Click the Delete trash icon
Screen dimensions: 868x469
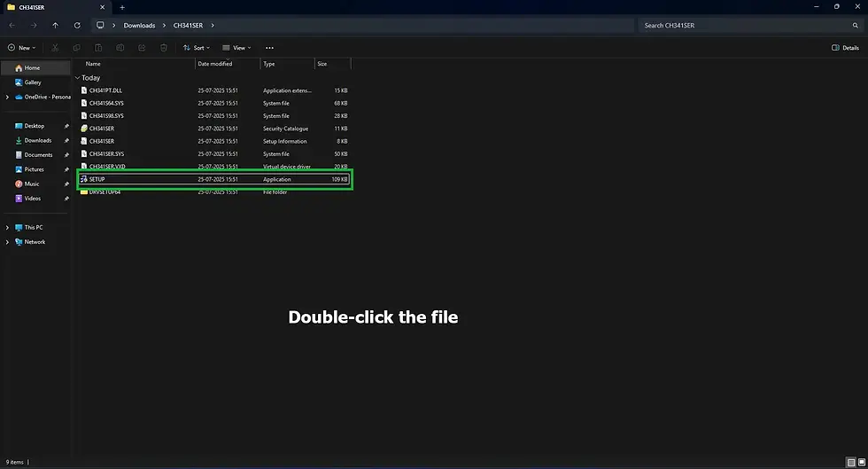click(163, 48)
